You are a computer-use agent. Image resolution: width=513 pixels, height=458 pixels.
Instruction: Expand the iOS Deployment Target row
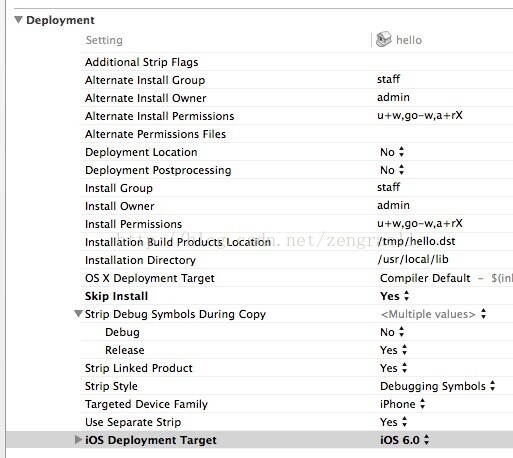click(x=78, y=440)
